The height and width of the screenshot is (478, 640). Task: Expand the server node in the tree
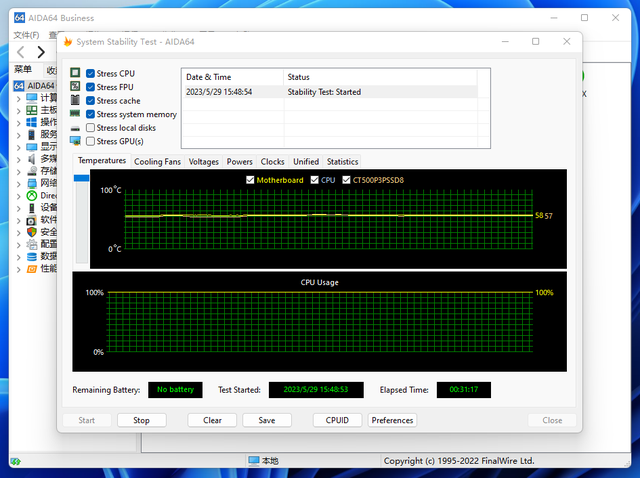18,136
